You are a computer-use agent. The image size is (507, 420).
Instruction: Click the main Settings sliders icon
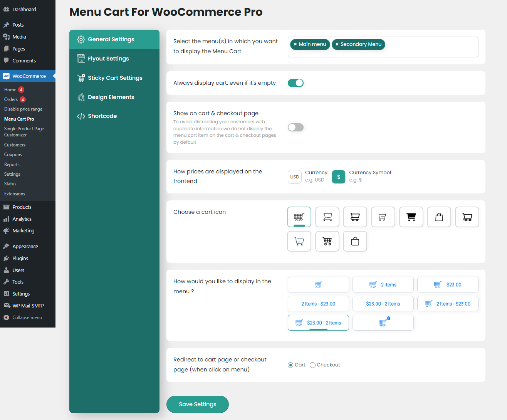pyautogui.click(x=6, y=294)
